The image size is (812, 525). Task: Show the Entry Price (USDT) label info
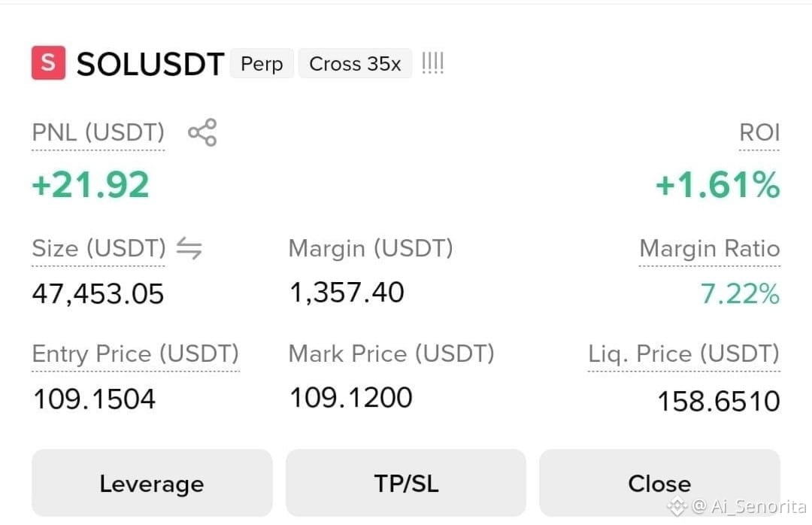pos(135,354)
